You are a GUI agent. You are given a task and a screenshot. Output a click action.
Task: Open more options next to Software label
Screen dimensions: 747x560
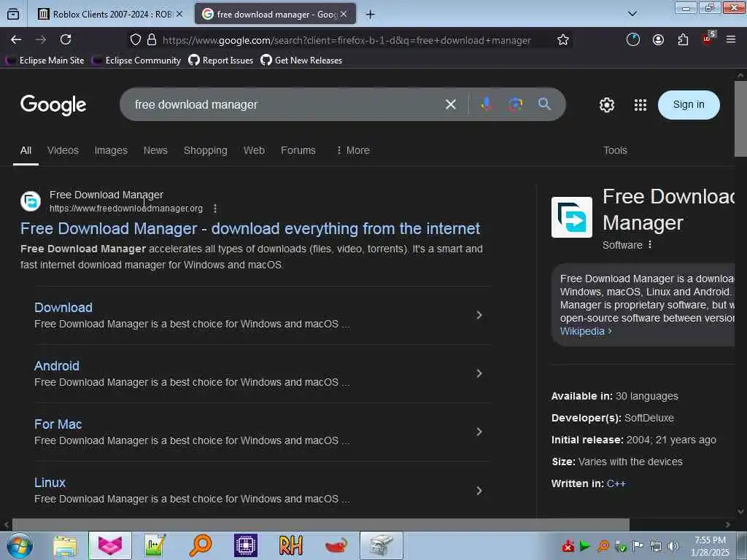(x=650, y=245)
